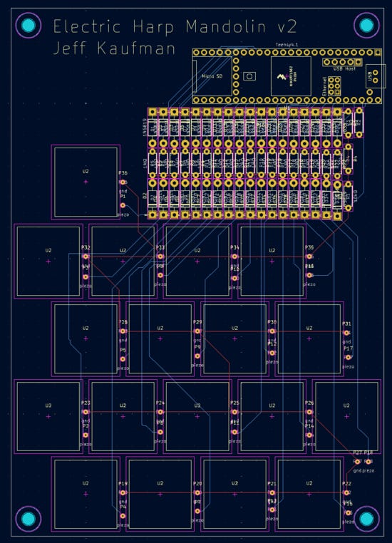
Task: Click the "P23" pad label
Action: (86, 403)
